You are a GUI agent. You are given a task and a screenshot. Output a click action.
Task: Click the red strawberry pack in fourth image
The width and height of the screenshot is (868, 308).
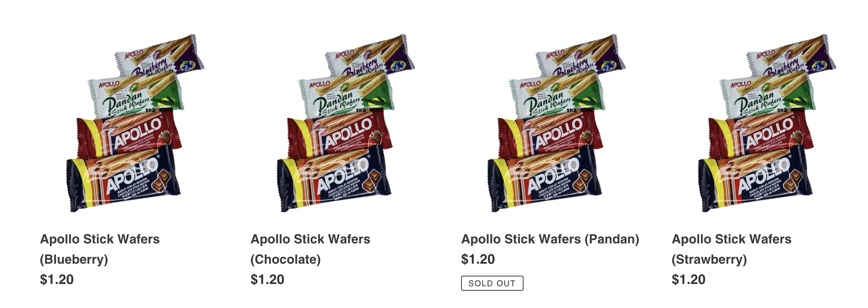coord(760,136)
